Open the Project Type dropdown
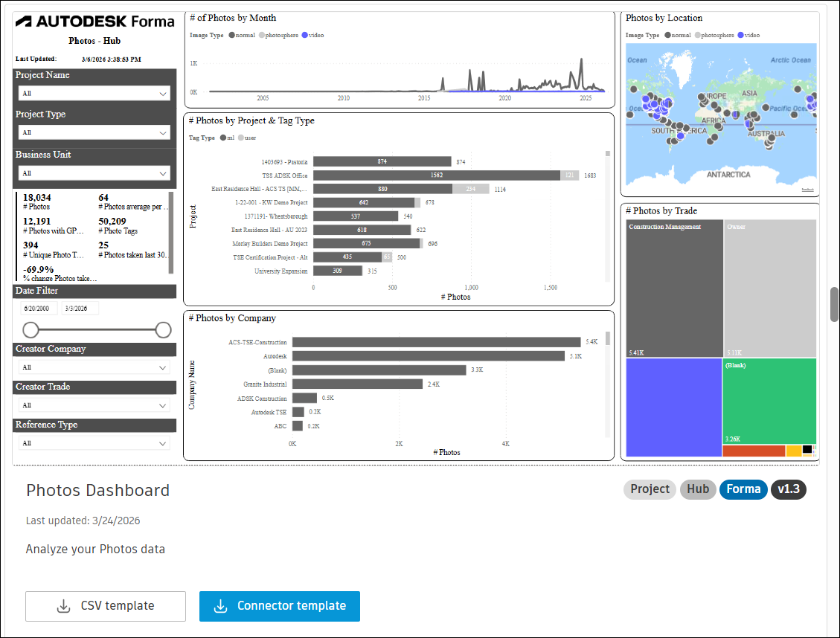The width and height of the screenshot is (840, 638). pyautogui.click(x=94, y=132)
